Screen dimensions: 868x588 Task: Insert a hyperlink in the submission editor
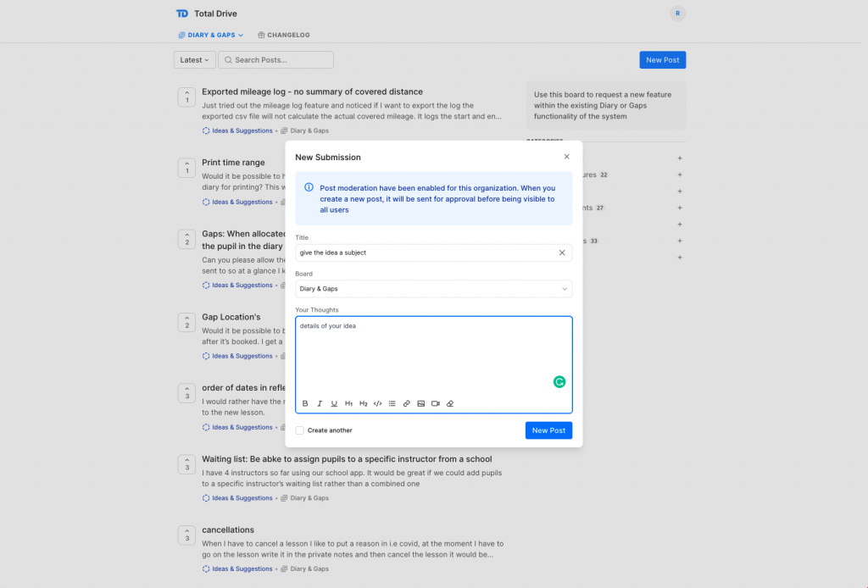(406, 402)
